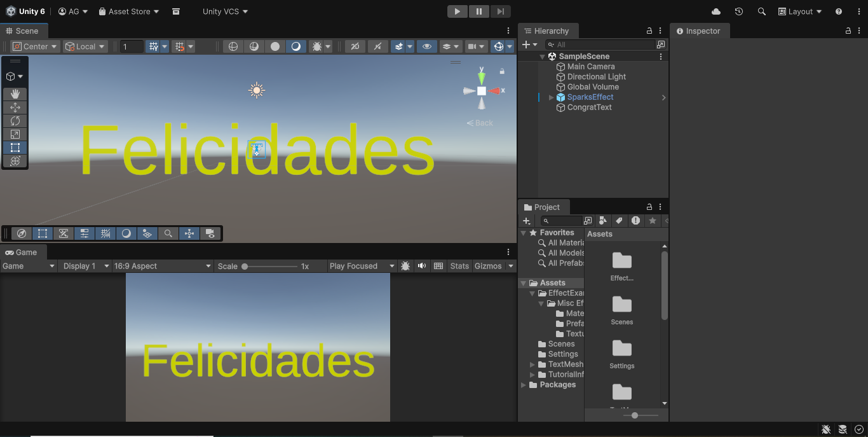868x437 pixels.
Task: Click Search by Type icon in Project
Action: coord(603,221)
